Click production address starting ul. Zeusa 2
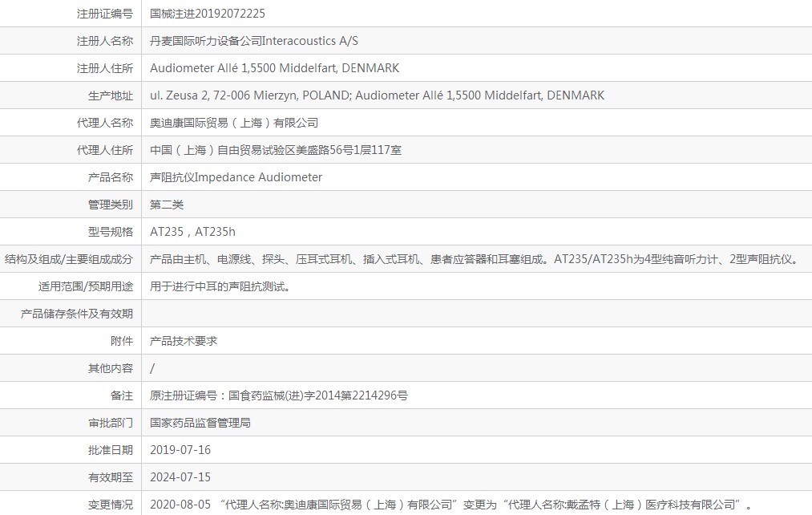Image resolution: width=812 pixels, height=515 pixels. click(x=377, y=95)
